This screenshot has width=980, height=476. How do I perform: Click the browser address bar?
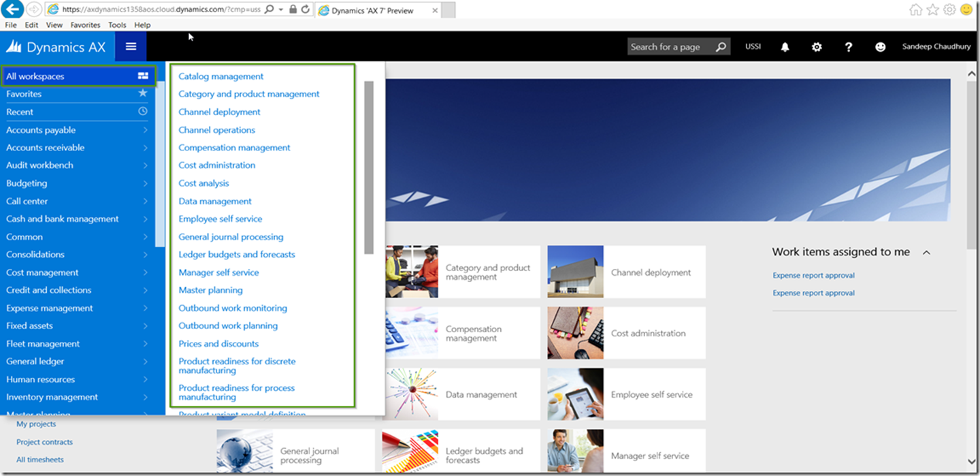click(x=160, y=10)
